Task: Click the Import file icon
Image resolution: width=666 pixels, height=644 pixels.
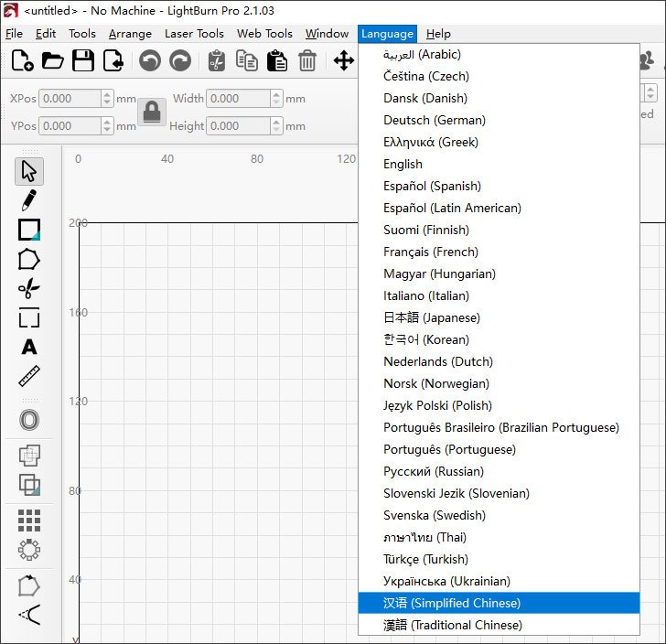Action: point(113,60)
